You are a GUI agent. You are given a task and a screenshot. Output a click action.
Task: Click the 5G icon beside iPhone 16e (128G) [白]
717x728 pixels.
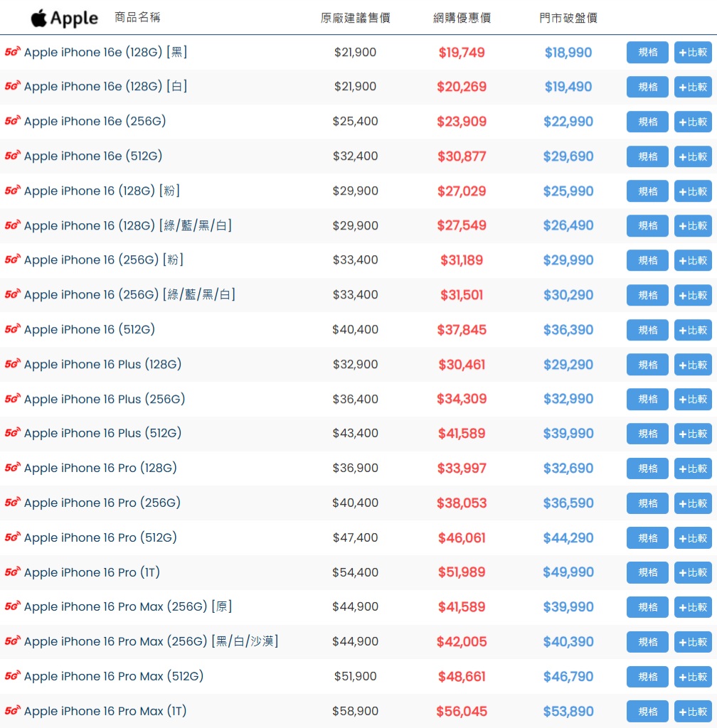pyautogui.click(x=13, y=86)
